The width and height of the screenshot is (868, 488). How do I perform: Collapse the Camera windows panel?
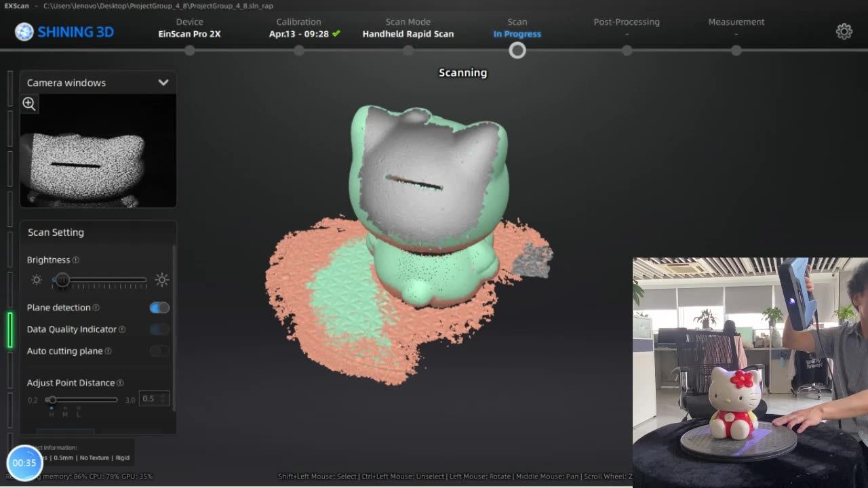point(163,82)
